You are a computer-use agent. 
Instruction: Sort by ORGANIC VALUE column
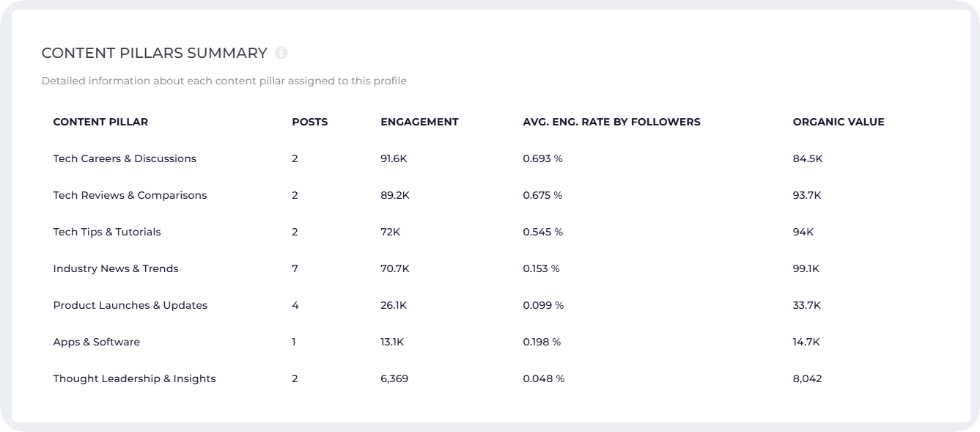(839, 122)
